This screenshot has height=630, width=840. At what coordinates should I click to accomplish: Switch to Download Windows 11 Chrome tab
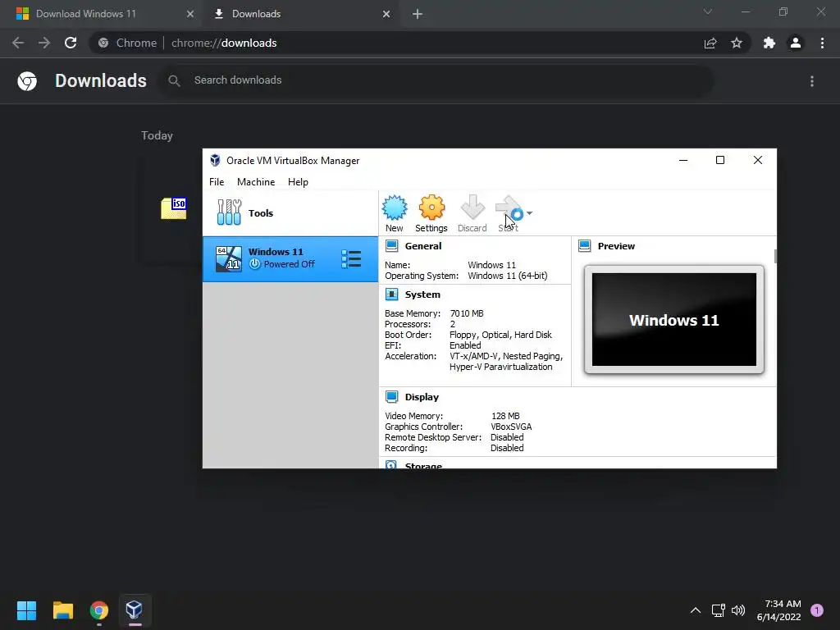[x=85, y=14]
